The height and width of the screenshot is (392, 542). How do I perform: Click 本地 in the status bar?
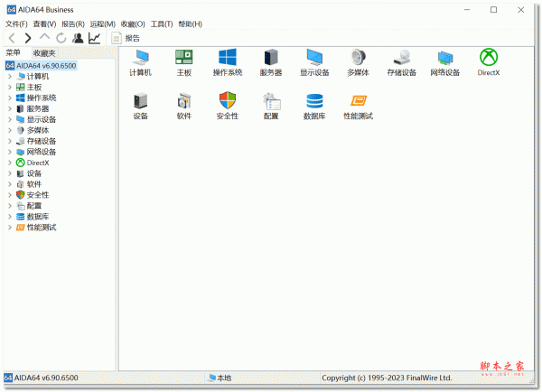[220, 378]
